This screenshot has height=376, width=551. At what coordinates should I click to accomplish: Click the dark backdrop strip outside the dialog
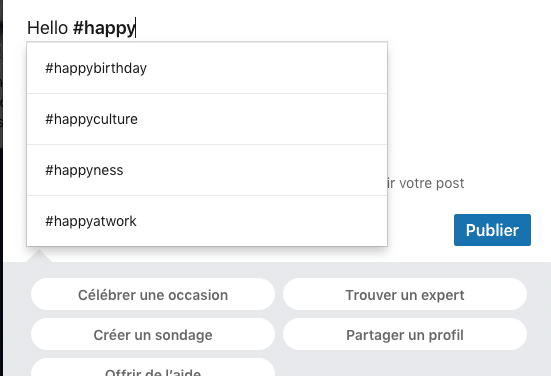(x=1, y=188)
